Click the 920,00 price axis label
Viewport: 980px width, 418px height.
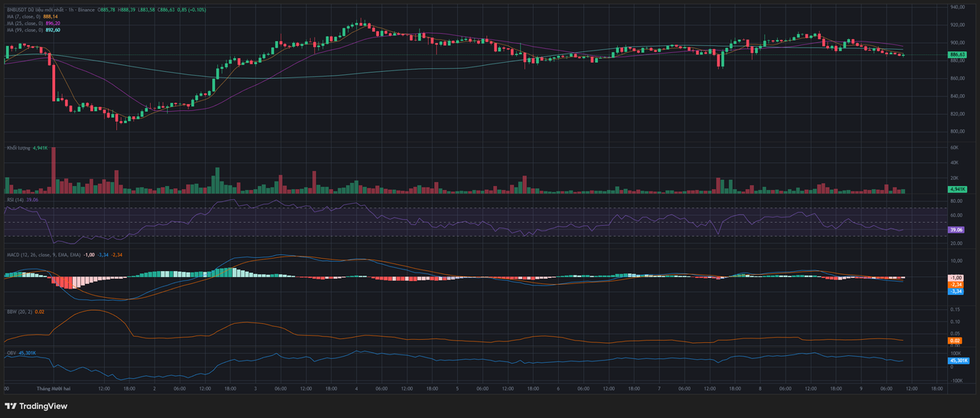956,25
